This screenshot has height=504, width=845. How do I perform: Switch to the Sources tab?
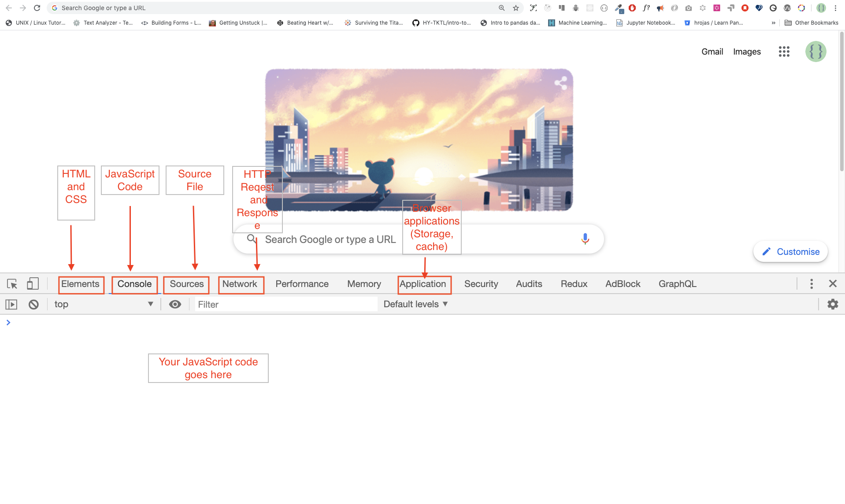tap(187, 284)
